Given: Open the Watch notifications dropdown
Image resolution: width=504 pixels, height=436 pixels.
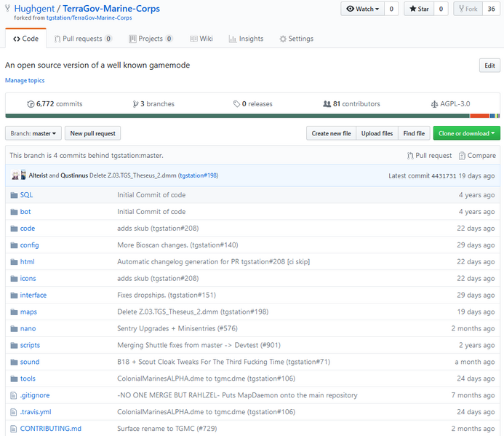Looking at the screenshot, I should click(x=363, y=9).
